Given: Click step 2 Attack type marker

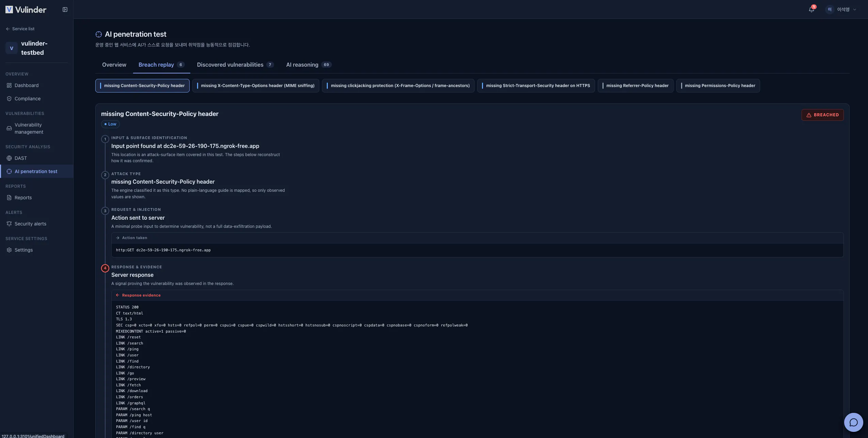Looking at the screenshot, I should 105,175.
